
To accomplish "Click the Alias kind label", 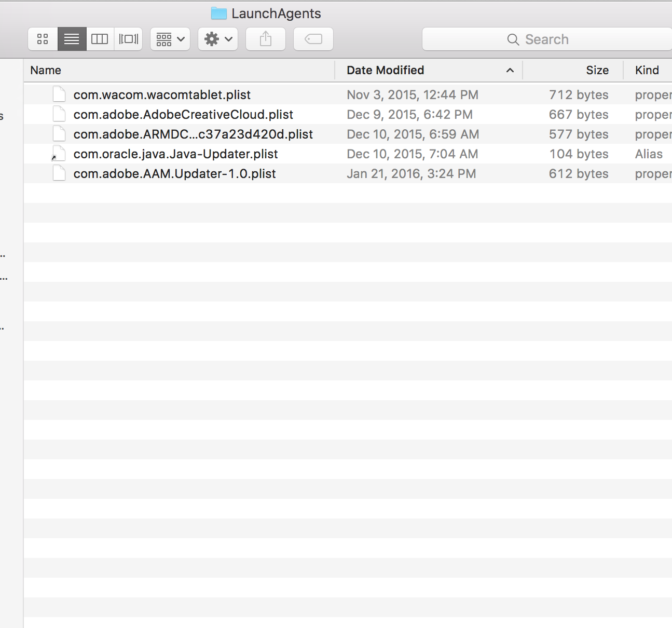I will (x=649, y=154).
